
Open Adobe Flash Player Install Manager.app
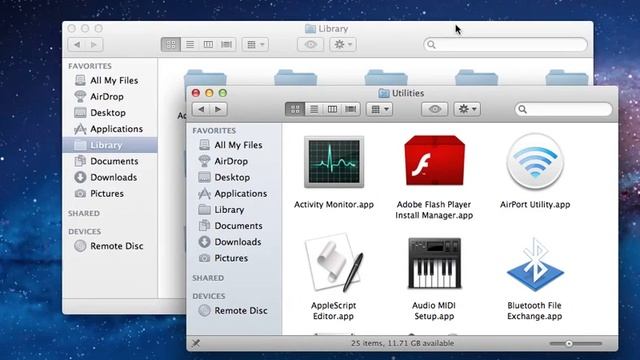434,161
